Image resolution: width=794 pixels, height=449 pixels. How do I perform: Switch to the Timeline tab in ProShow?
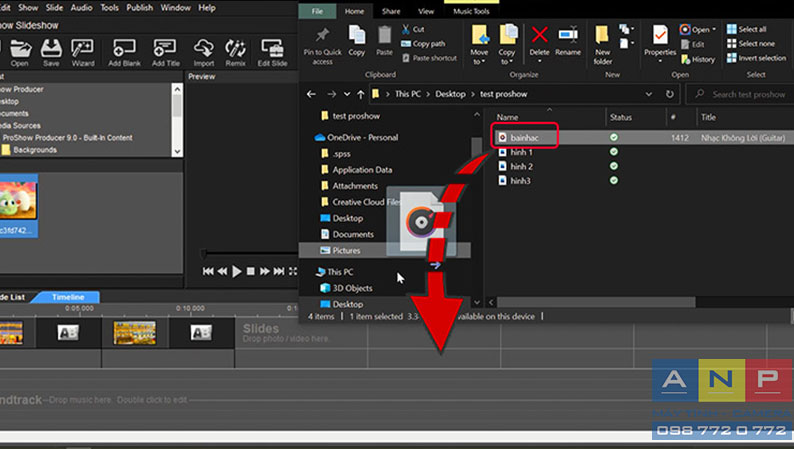68,297
